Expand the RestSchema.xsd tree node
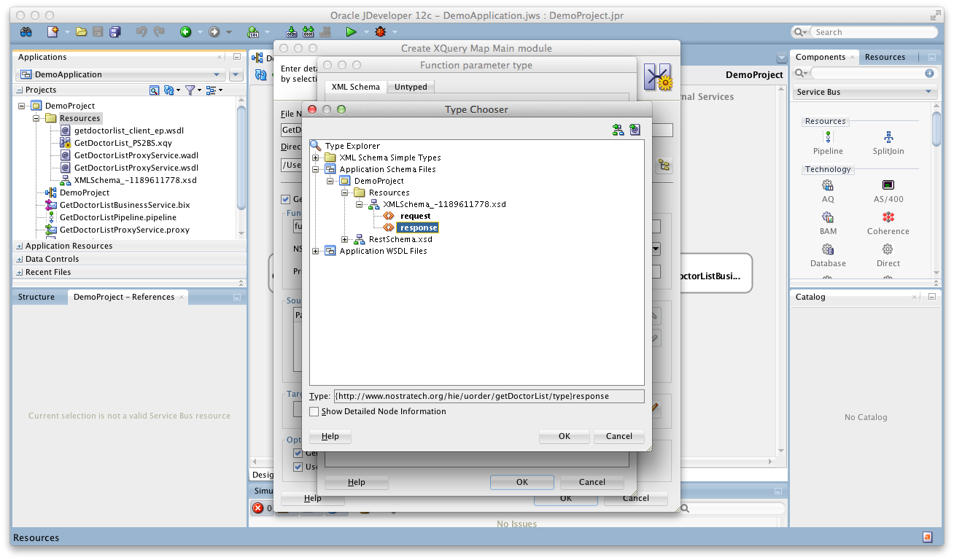Viewport: 954px width, 560px height. click(x=345, y=239)
